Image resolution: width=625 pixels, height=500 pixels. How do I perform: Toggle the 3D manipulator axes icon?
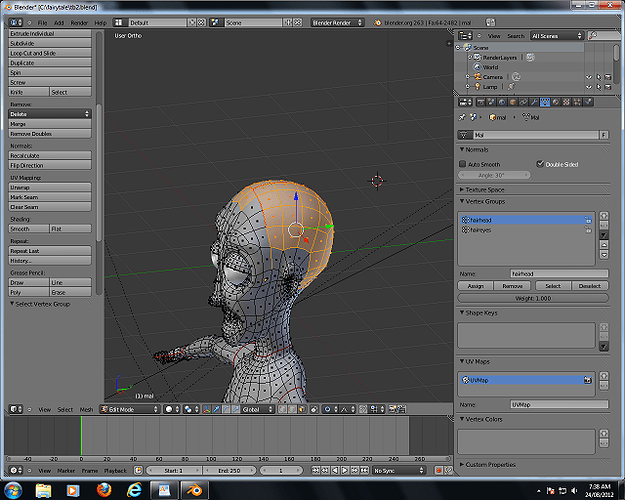pos(206,409)
